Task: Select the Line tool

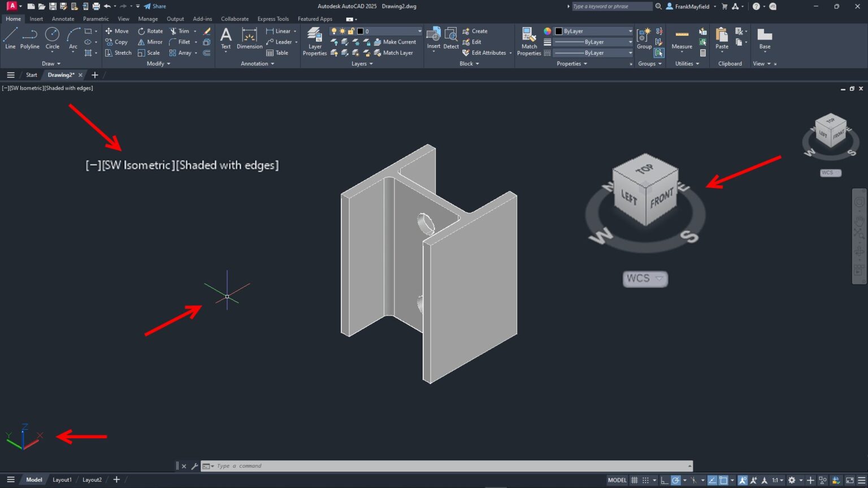Action: (x=10, y=38)
